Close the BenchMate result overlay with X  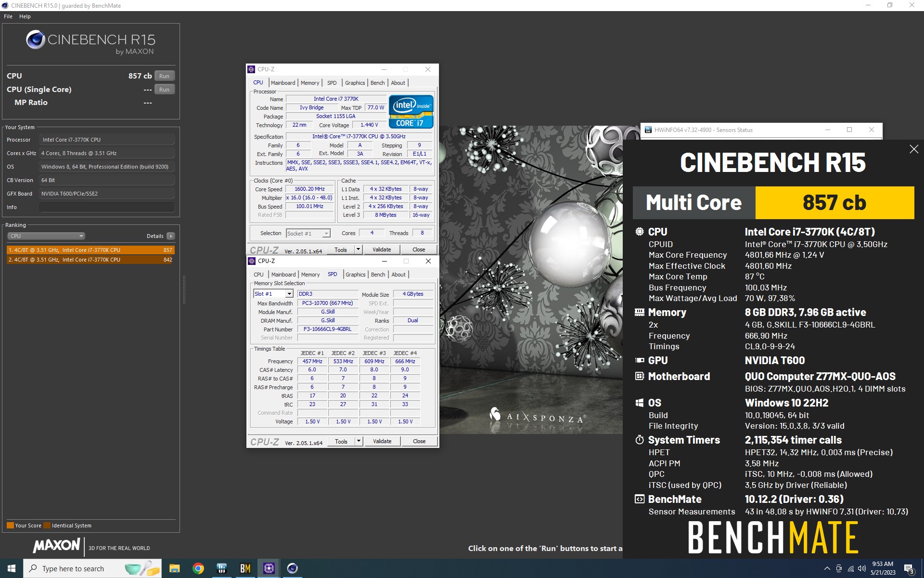click(914, 149)
